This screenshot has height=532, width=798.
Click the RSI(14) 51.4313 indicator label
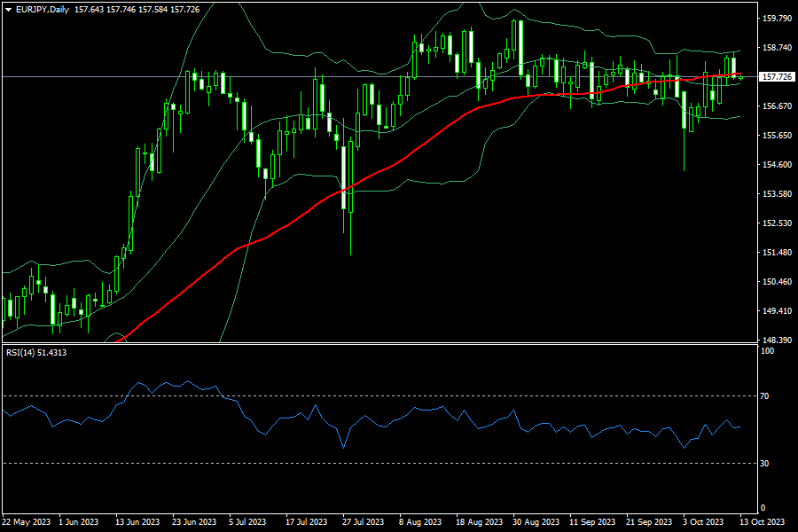[x=36, y=352]
